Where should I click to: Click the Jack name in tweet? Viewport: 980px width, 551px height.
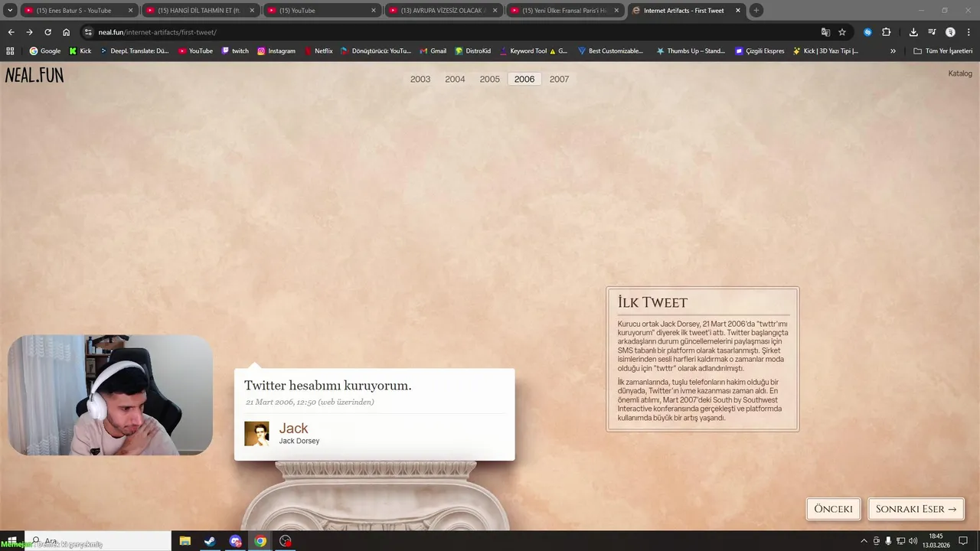tap(293, 429)
